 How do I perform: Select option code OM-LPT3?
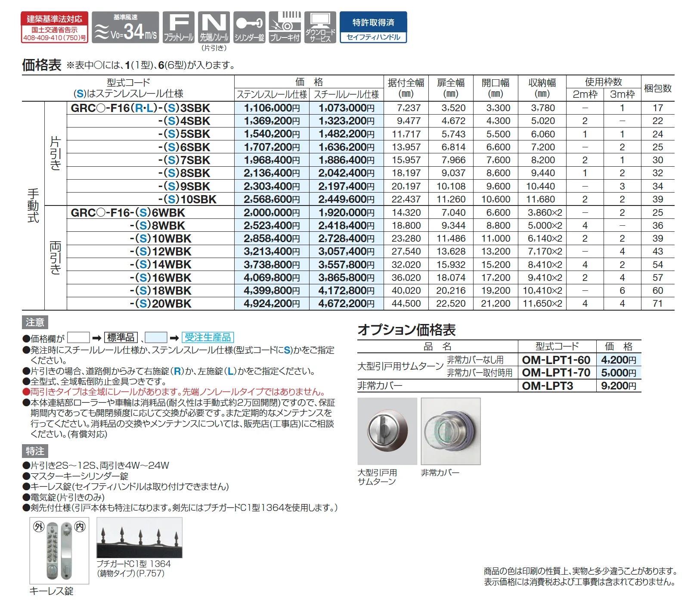point(548,386)
